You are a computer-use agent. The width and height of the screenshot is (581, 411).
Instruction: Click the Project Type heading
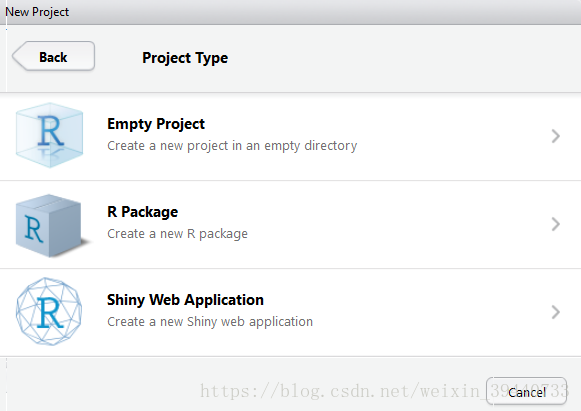[185, 58]
